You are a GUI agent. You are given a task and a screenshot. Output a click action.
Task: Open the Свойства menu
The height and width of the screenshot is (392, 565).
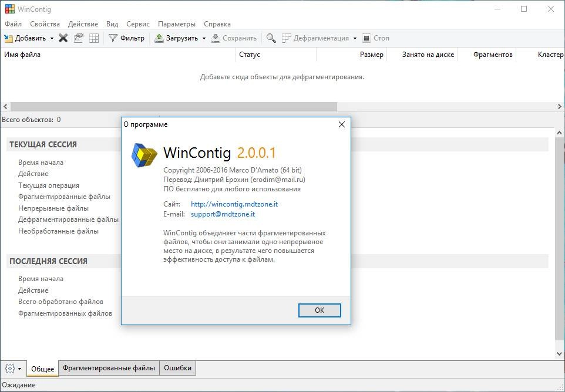click(x=45, y=24)
